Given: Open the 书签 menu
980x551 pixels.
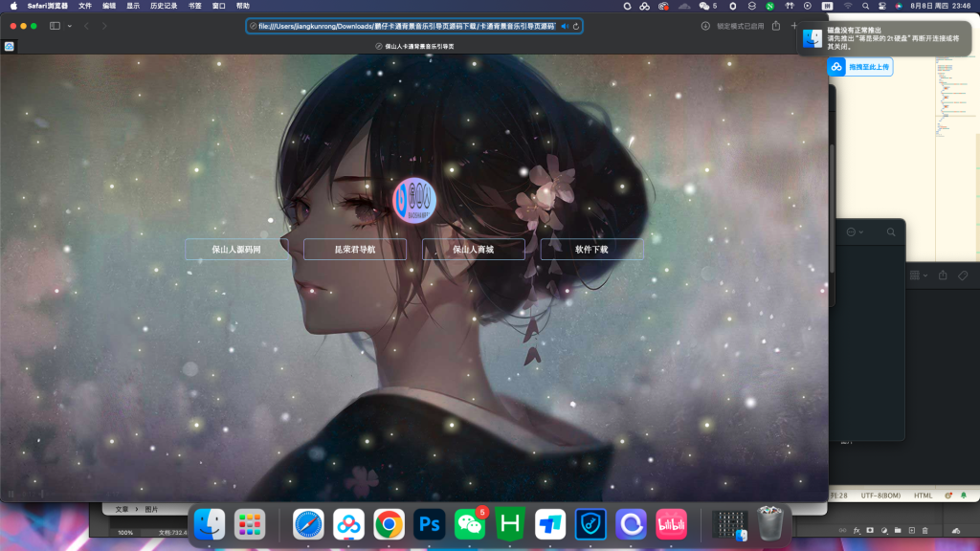Looking at the screenshot, I should click(x=195, y=7).
